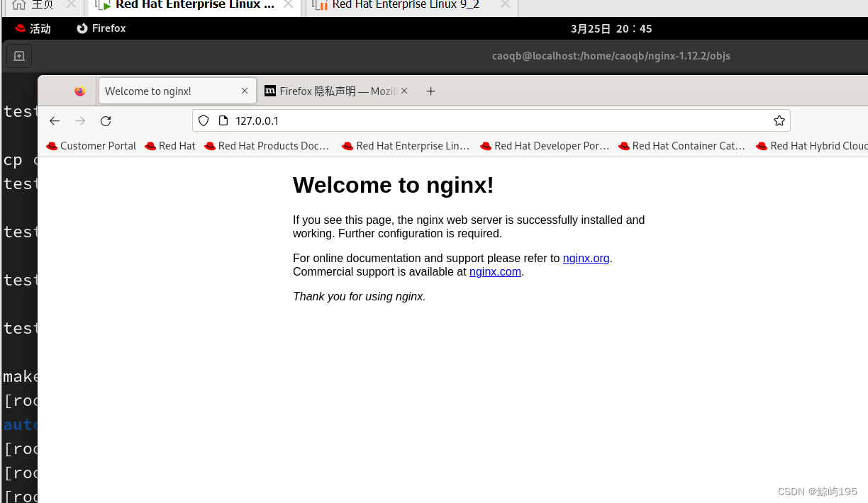Open the Red Hat Container Cat… bookmark

pos(682,146)
